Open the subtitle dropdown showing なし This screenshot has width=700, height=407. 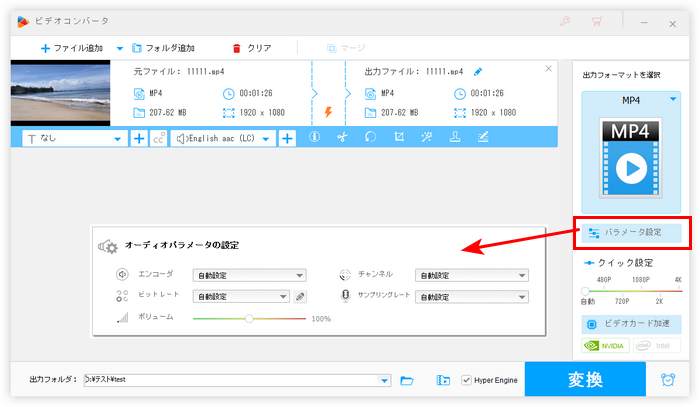(75, 139)
